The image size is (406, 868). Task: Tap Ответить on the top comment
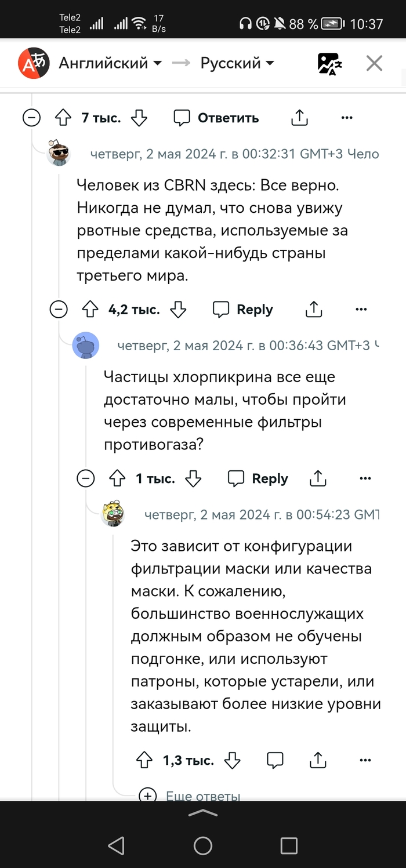pos(216,118)
